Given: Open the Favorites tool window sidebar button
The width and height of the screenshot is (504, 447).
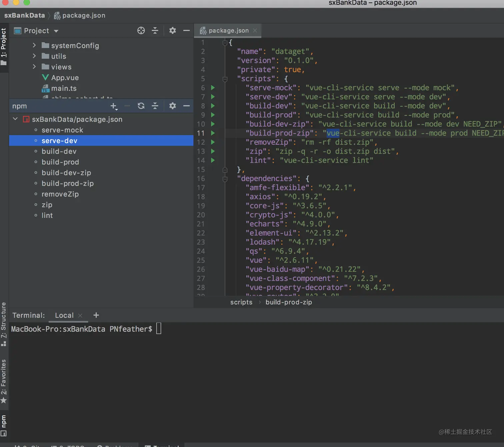Looking at the screenshot, I should click(4, 381).
